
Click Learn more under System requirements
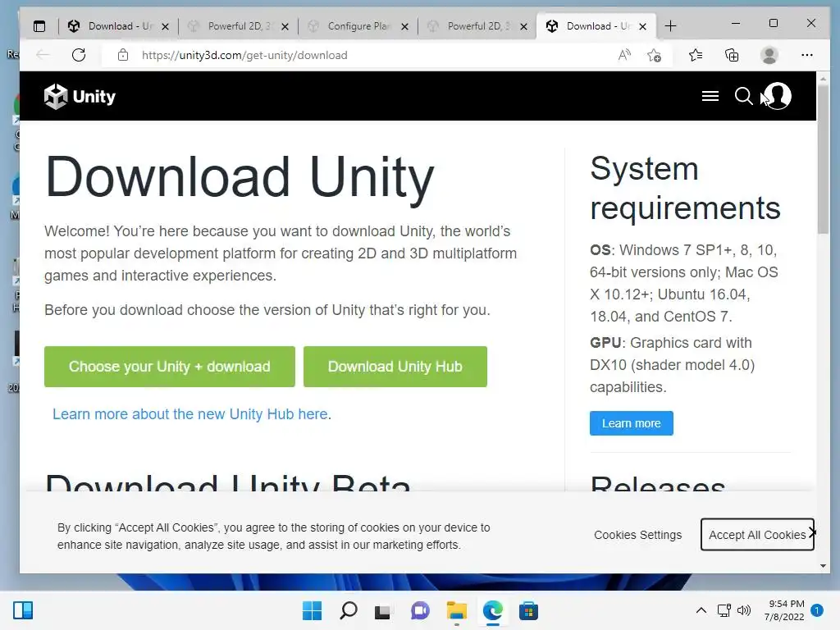[x=631, y=423]
